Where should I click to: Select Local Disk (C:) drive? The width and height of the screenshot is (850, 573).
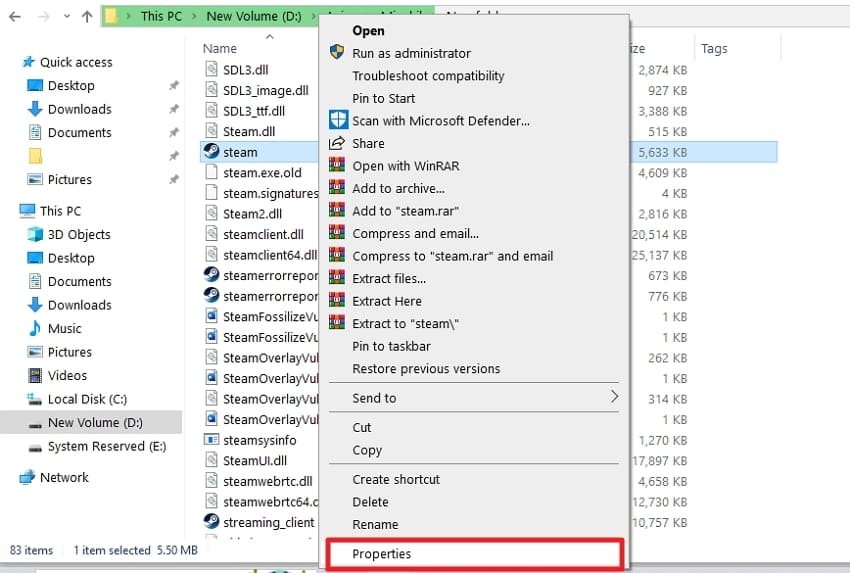pos(87,400)
